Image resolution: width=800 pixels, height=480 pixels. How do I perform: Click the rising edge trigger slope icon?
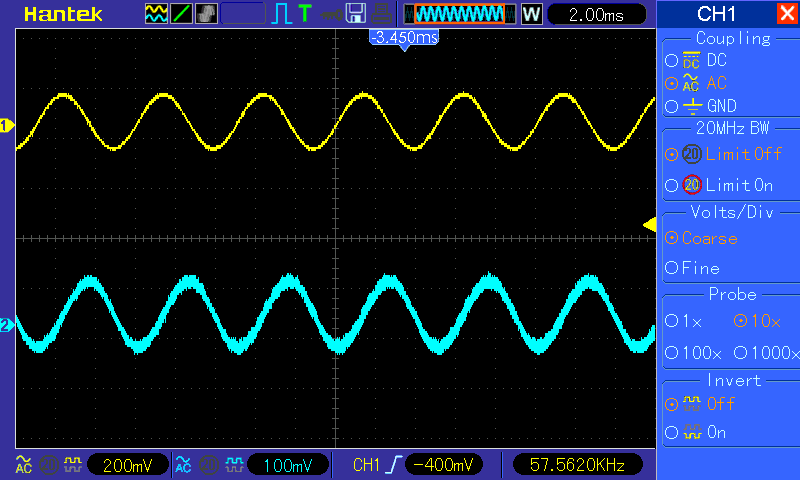(394, 465)
